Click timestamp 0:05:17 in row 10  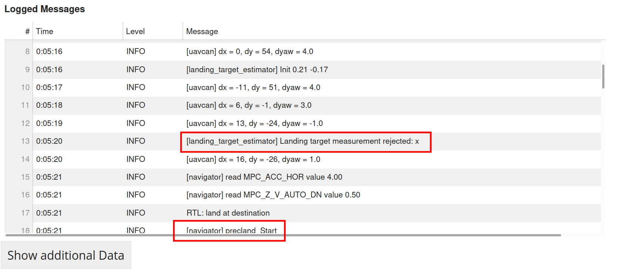[x=49, y=87]
